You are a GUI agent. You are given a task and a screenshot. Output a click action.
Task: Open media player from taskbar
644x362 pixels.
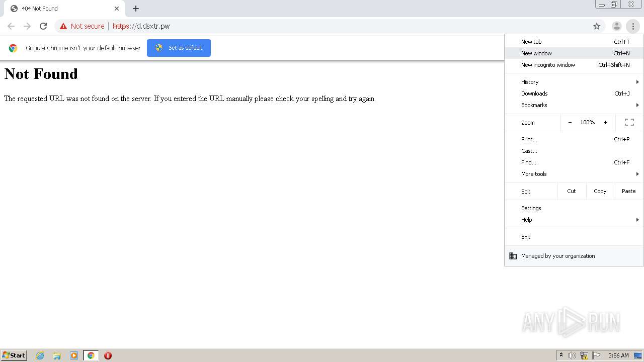pos(74,355)
